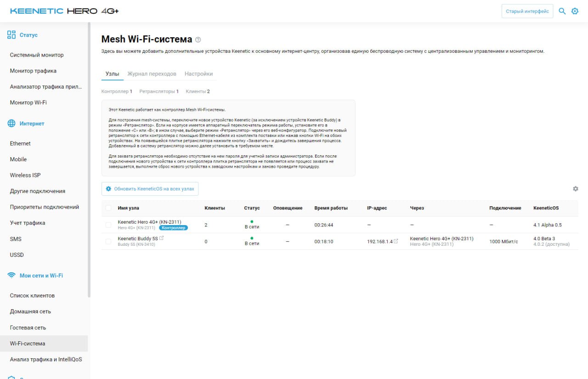
Task: Open the Wireless ISP page
Action: pyautogui.click(x=25, y=175)
